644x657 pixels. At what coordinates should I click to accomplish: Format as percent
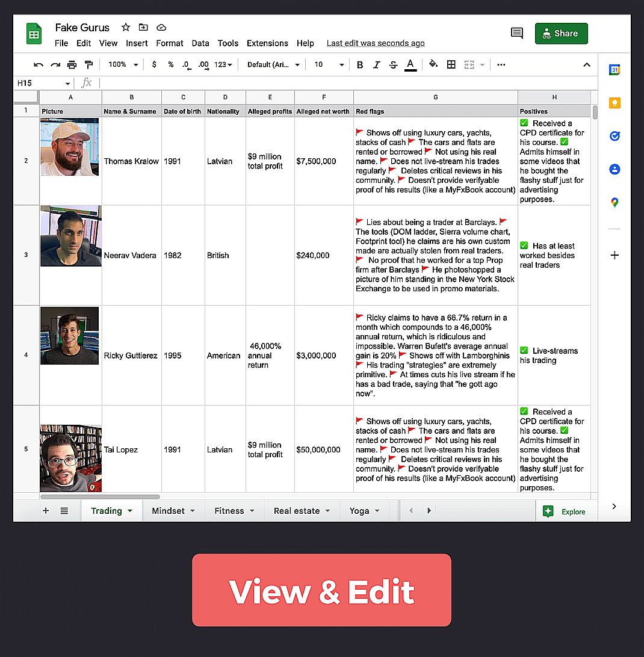point(171,64)
